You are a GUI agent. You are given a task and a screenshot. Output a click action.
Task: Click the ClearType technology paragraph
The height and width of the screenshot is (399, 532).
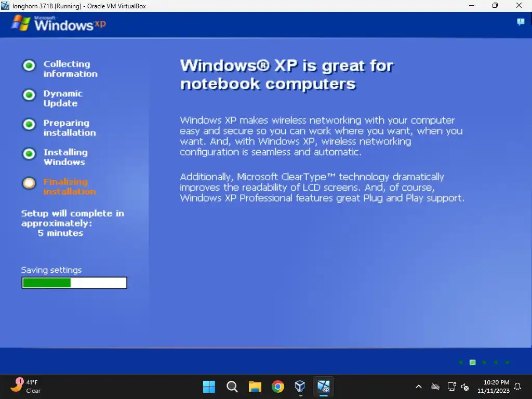tap(322, 187)
